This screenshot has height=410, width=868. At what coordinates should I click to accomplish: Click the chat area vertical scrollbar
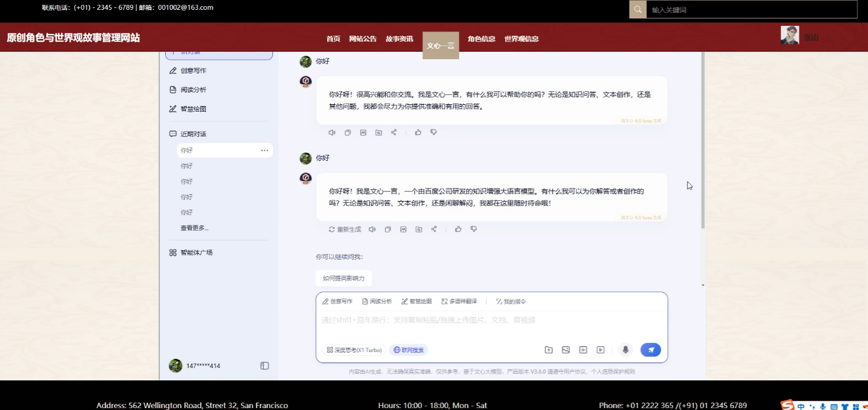click(703, 141)
